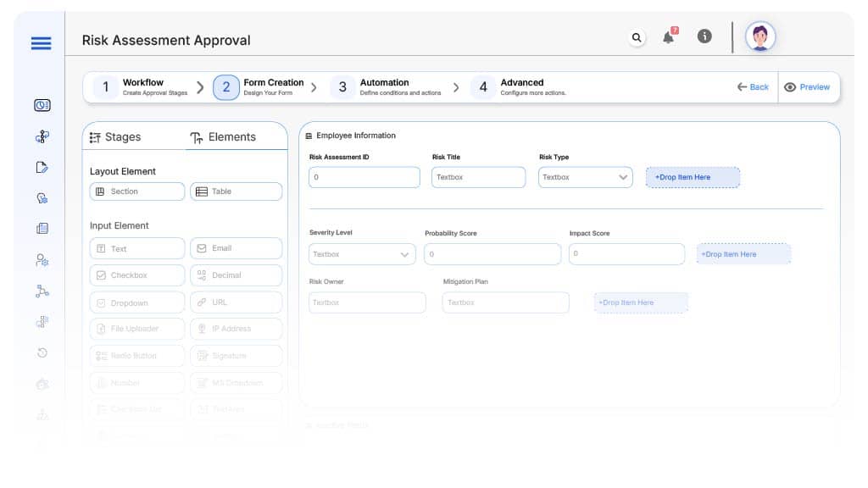The image size is (868, 488).
Task: Open the notifications bell
Action: [669, 37]
